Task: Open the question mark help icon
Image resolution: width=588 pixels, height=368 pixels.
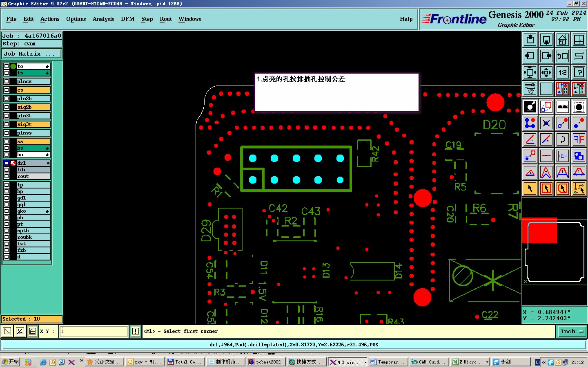Action: coord(579,72)
